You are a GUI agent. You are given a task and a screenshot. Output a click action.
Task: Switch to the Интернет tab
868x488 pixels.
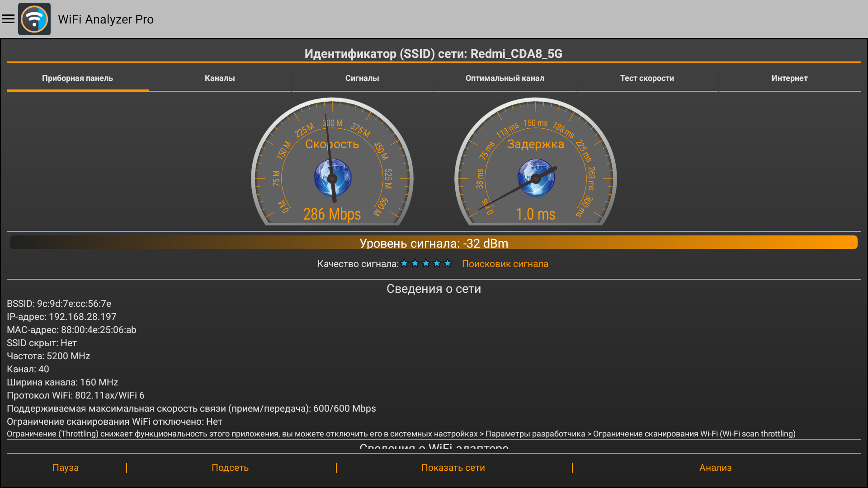(789, 78)
